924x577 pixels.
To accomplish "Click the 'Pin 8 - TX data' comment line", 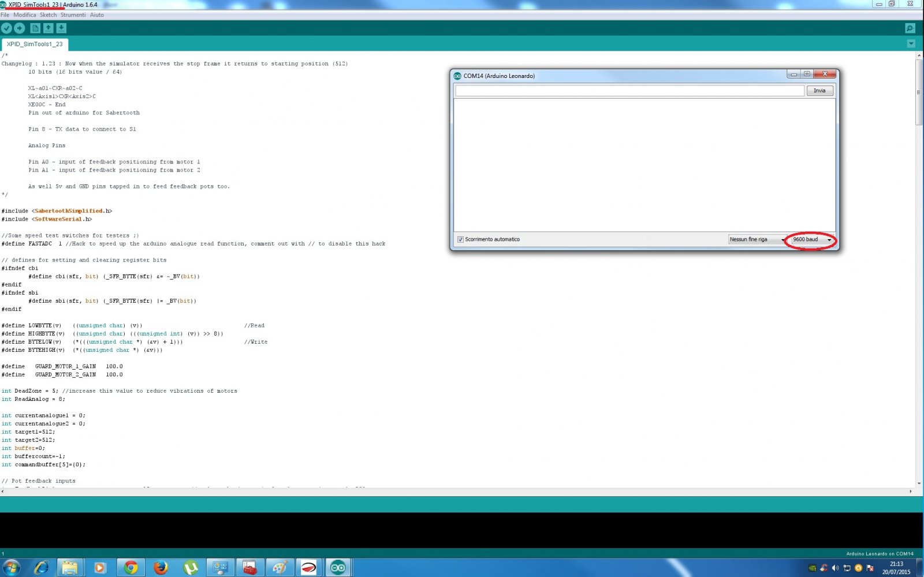I will [82, 129].
